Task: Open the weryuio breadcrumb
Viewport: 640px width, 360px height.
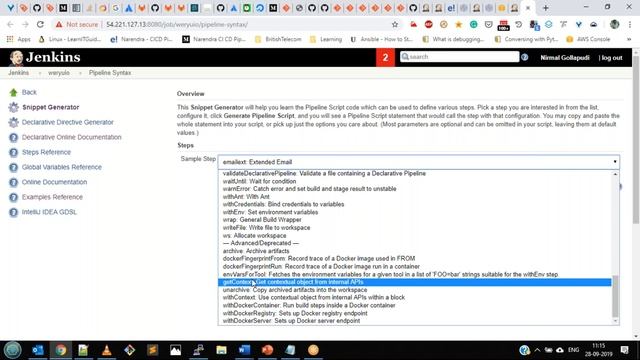Action: pos(59,73)
